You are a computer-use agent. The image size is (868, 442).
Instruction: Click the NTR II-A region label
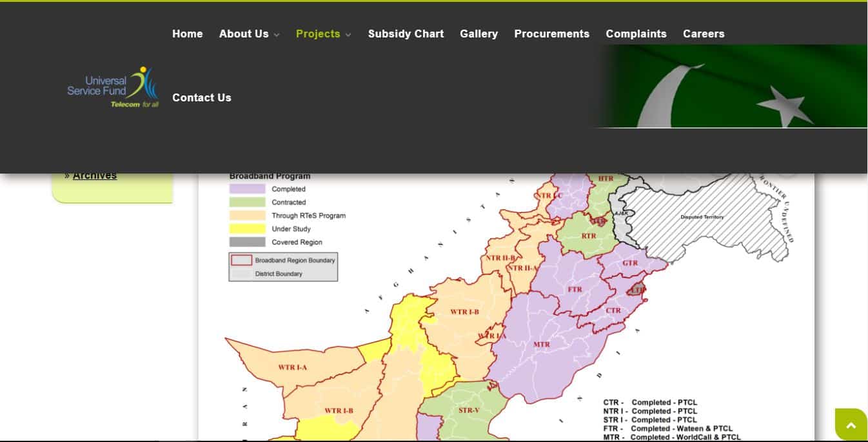[523, 268]
